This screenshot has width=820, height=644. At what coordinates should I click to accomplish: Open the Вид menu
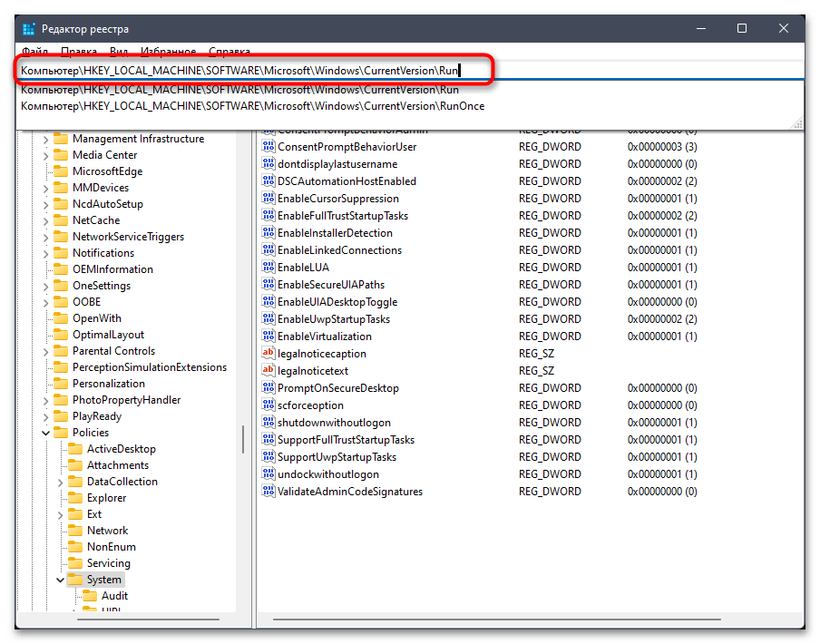click(119, 51)
